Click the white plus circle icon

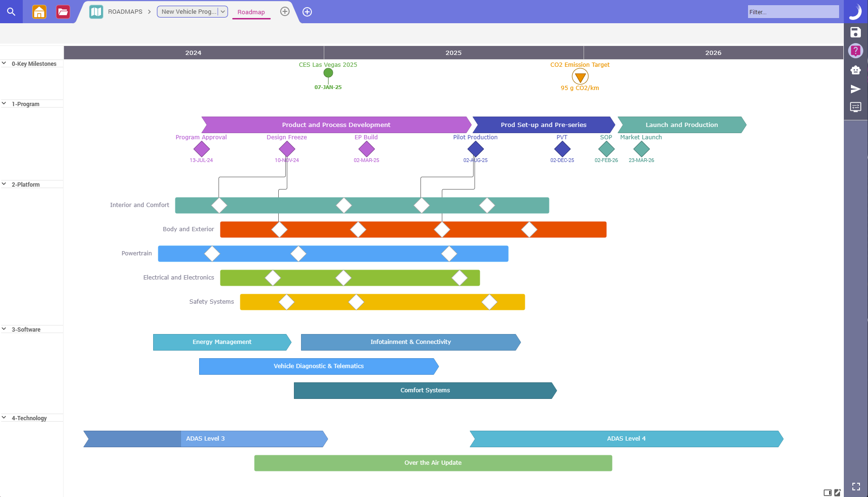[307, 12]
